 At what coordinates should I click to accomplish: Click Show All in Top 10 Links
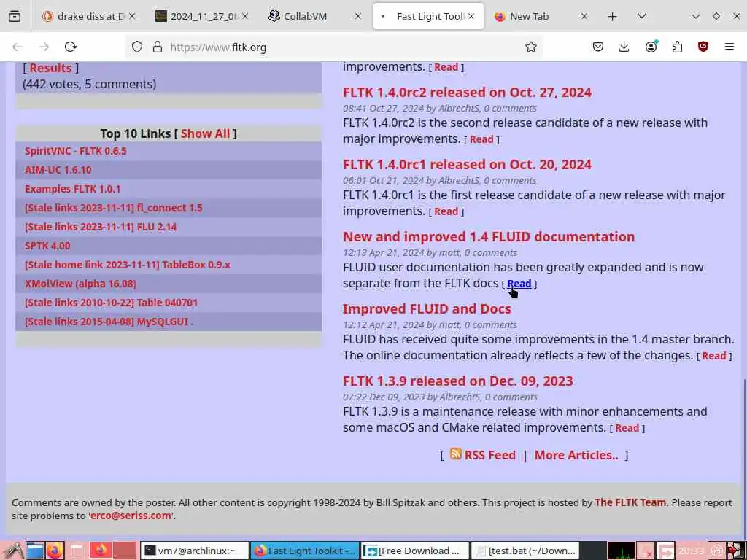click(x=205, y=133)
